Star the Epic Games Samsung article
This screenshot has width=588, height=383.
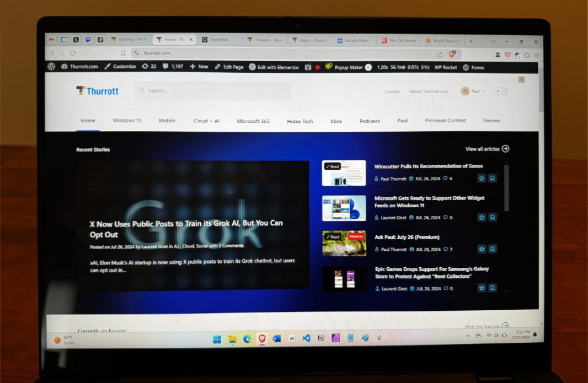[x=482, y=288]
